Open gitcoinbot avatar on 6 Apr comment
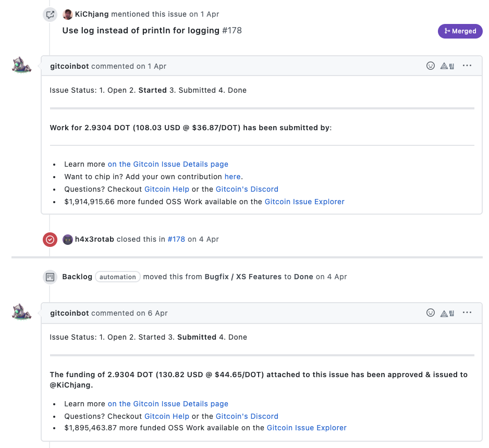Screen dimensions: 489x448 coord(21,312)
